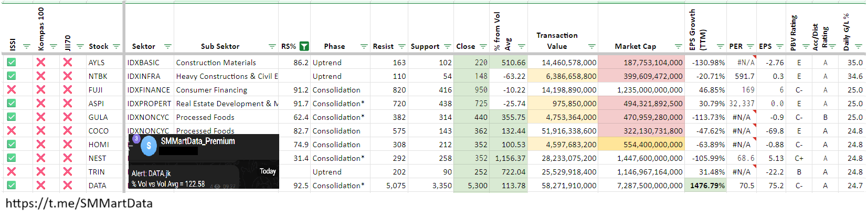Click the Transaction Value filter icon

point(591,47)
